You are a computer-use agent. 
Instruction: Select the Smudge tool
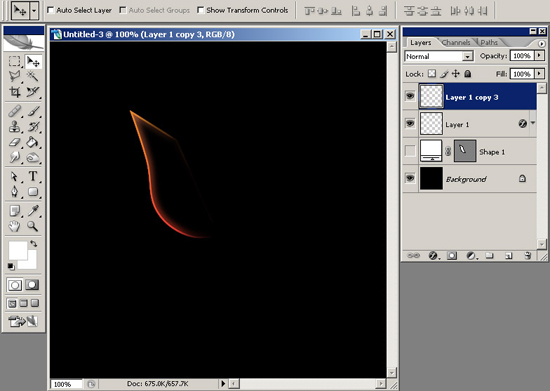pyautogui.click(x=14, y=157)
